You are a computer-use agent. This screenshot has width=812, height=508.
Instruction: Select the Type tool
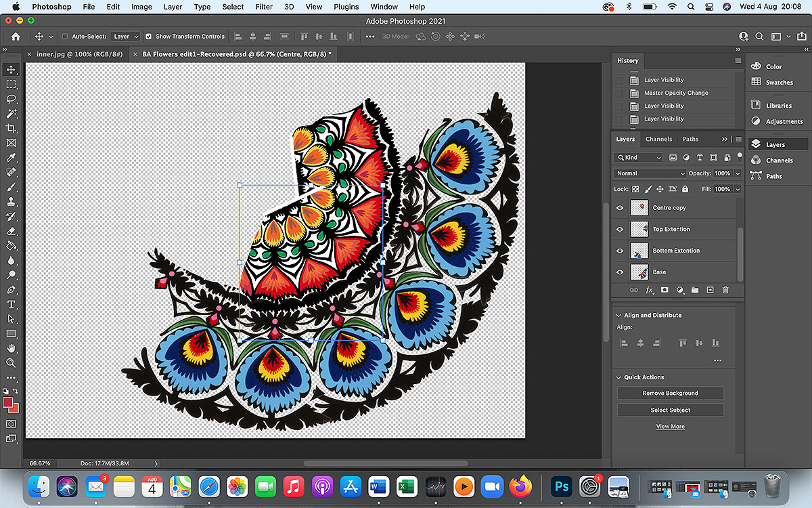11,304
